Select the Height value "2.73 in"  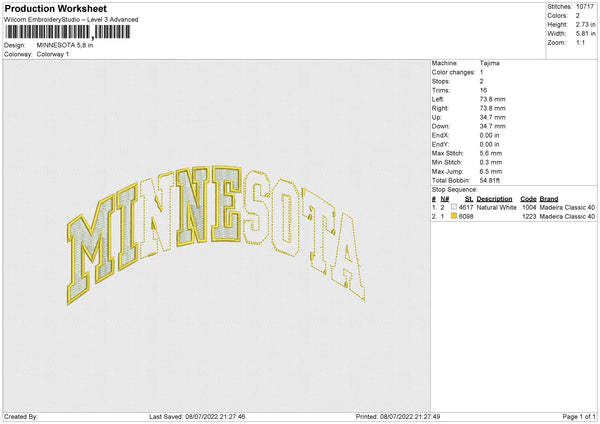coord(585,24)
